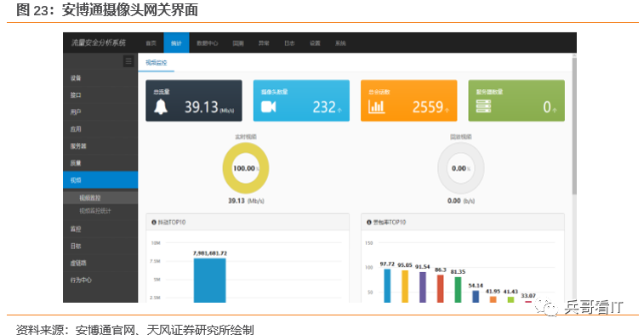
Task: Click the '33.07' bar value label
Action: pyautogui.click(x=528, y=296)
